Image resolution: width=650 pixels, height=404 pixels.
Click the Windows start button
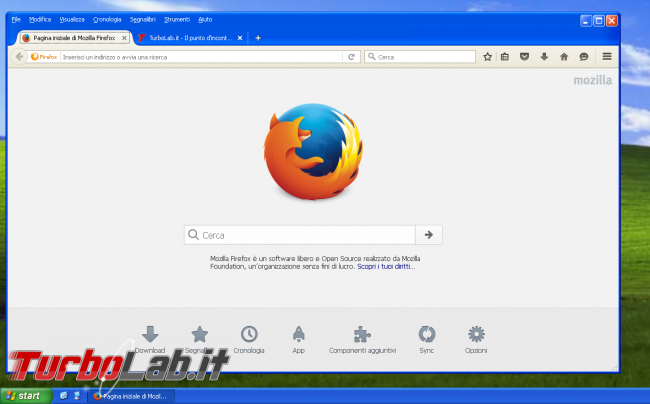[x=26, y=396]
